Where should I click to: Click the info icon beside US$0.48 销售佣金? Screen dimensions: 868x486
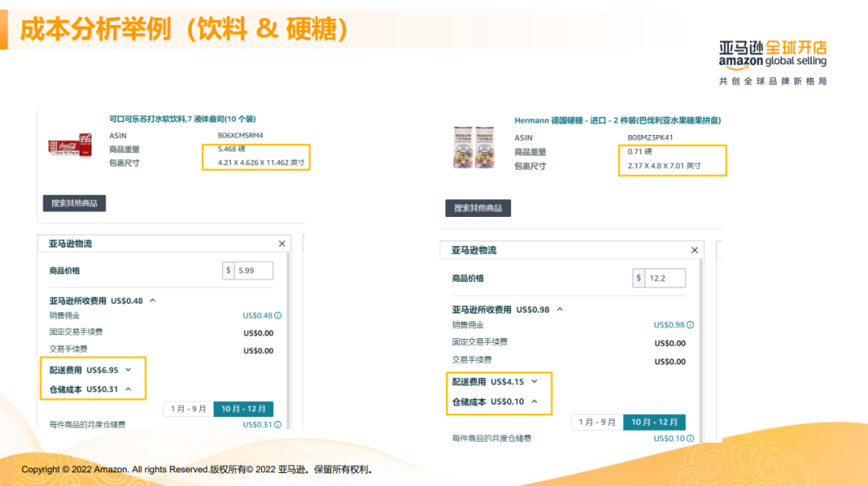(278, 316)
